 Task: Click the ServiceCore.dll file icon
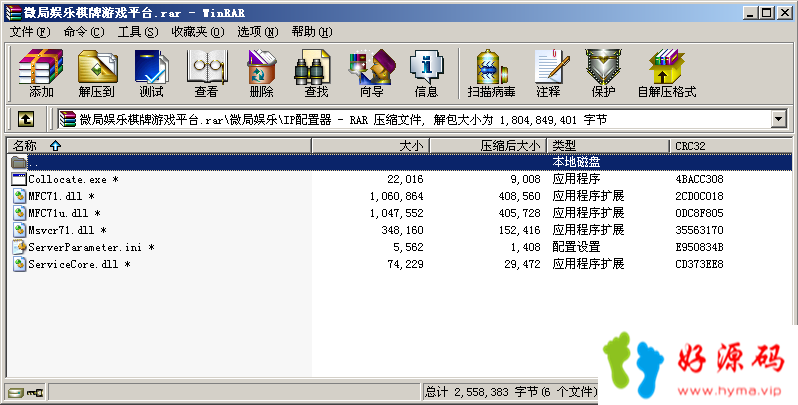pyautogui.click(x=19, y=264)
